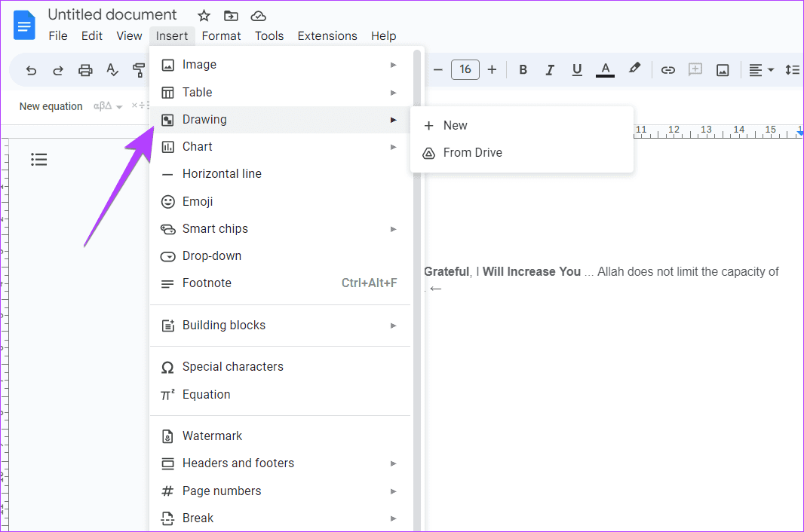
Task: Open the text alignment dropdown
Action: click(x=761, y=70)
